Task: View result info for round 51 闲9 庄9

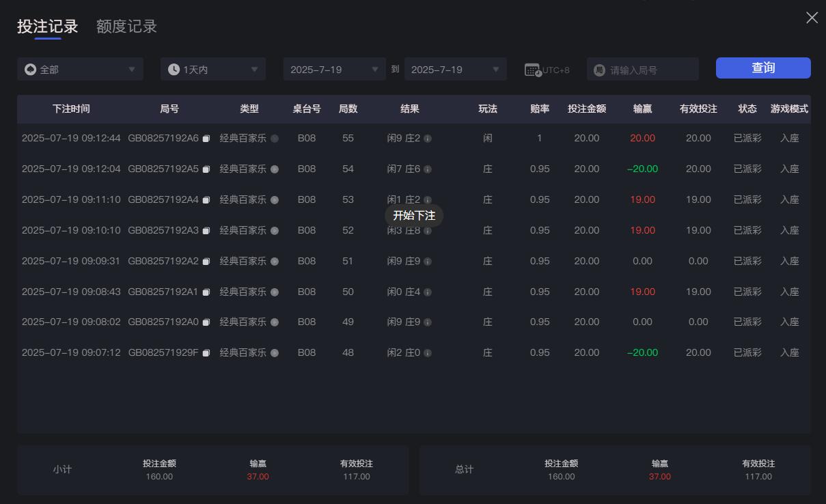Action: (428, 261)
